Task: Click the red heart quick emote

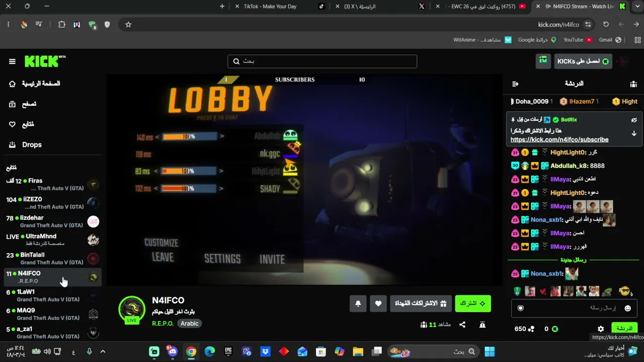Action: pos(542,291)
